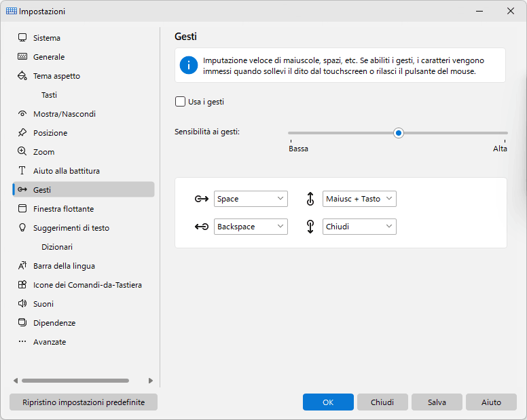Open the Backspace swipe-left gesture dropdown
This screenshot has width=527, height=420.
251,227
